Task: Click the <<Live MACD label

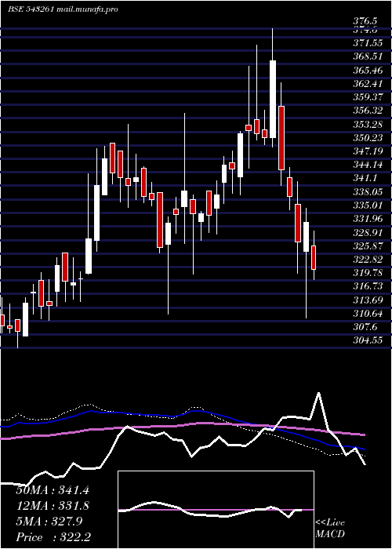Action: [x=330, y=529]
